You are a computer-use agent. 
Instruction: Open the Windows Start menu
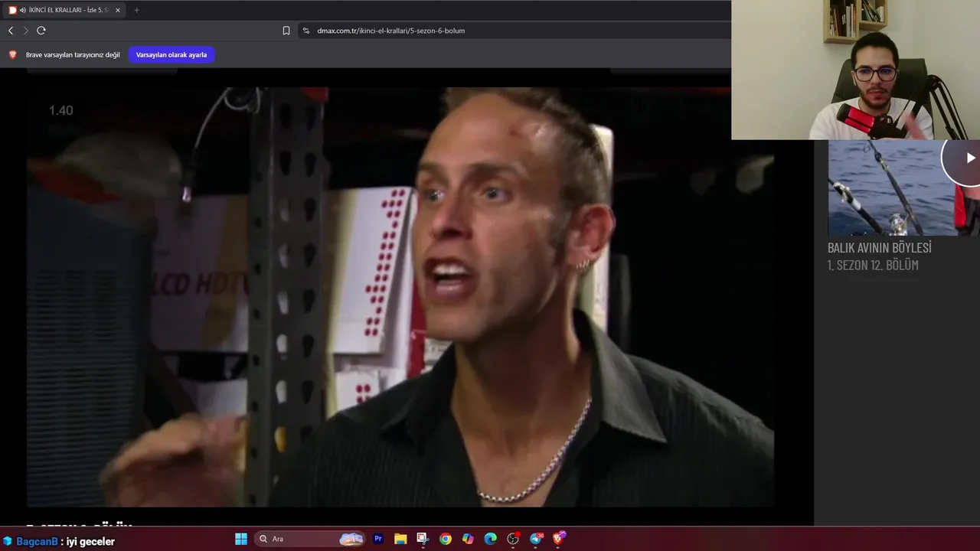tap(241, 539)
